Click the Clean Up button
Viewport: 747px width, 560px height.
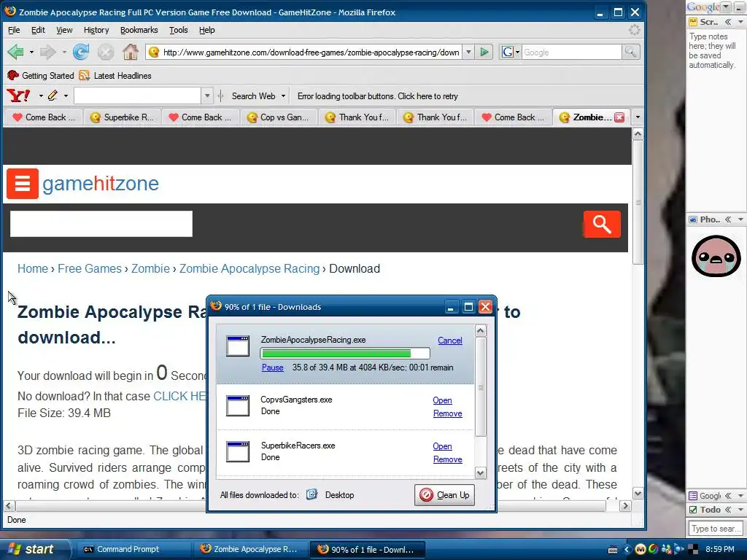[x=444, y=495]
